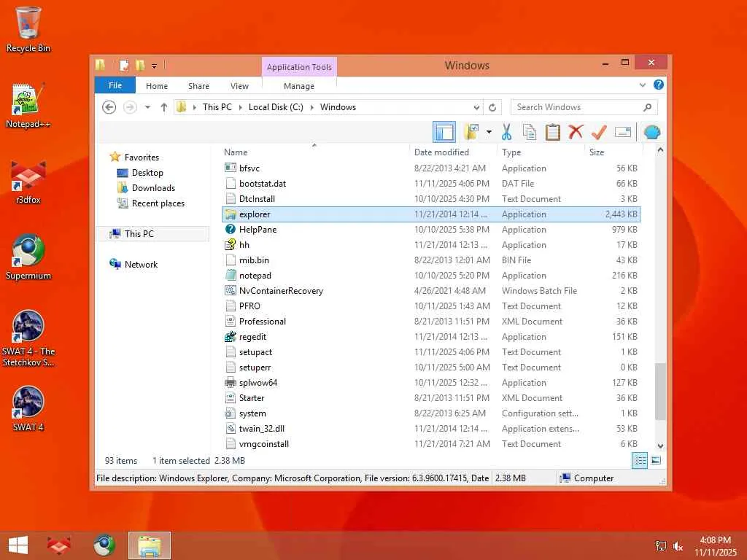Viewport: 747px width, 560px height.
Task: Expand the breadcrumb arrow after This PC
Action: pos(240,108)
